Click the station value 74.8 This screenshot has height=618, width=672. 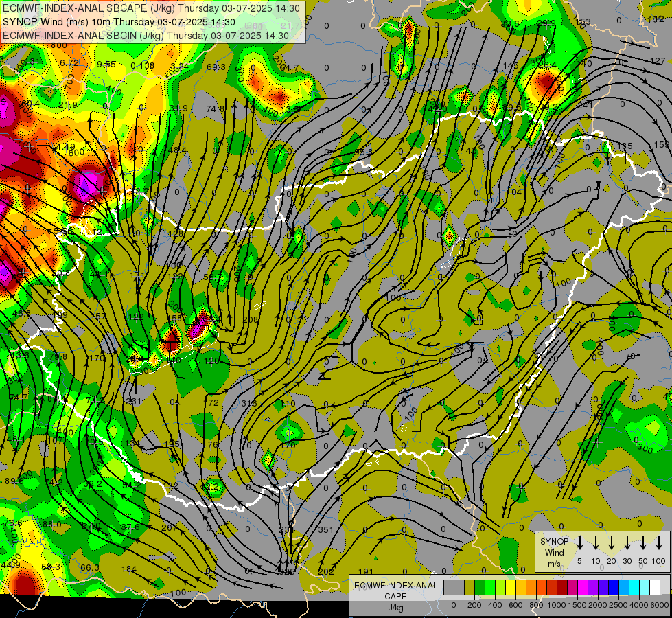215,109
